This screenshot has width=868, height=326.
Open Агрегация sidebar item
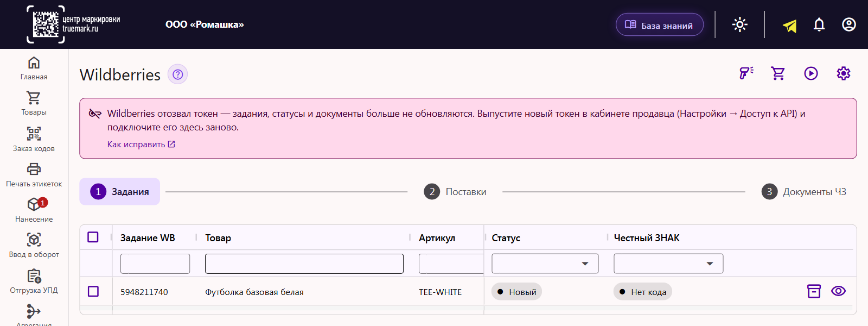34,315
